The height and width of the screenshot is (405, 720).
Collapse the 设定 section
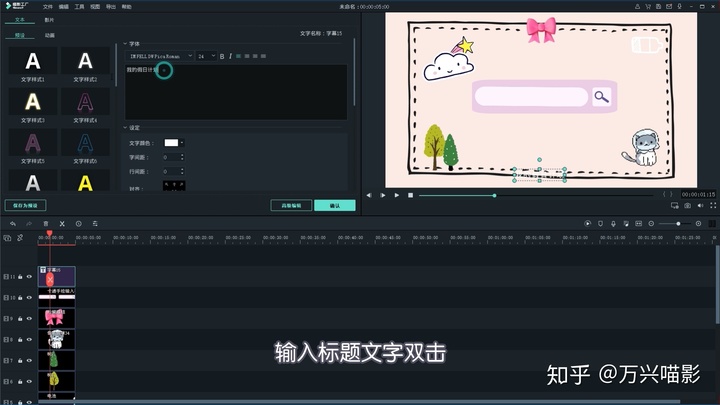click(x=125, y=128)
